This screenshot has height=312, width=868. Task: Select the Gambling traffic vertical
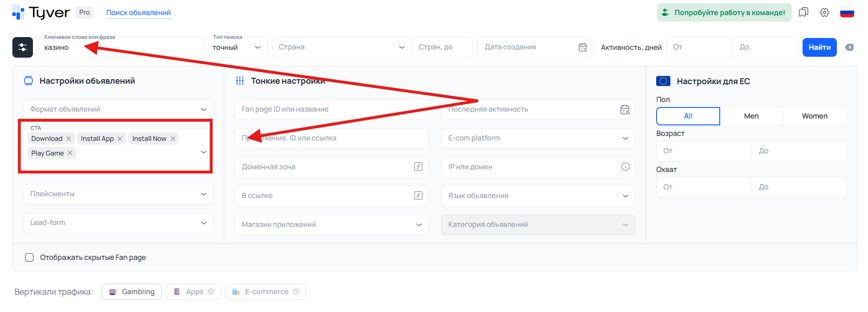(x=132, y=292)
